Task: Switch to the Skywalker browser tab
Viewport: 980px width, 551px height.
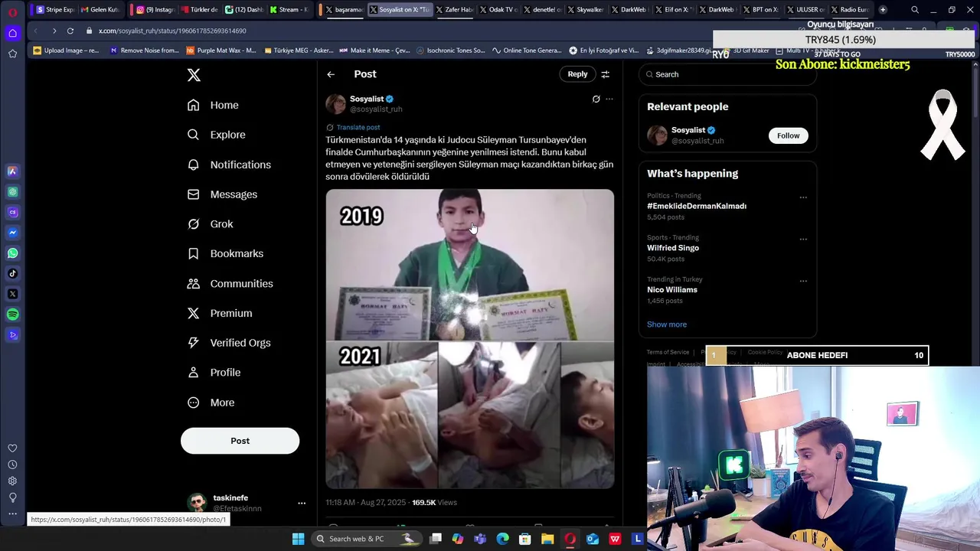Action: point(585,10)
